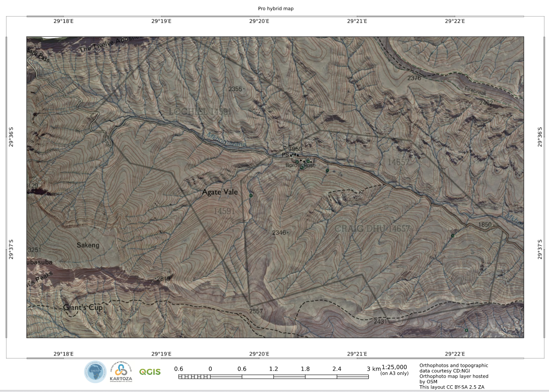Click the CC BY-SA 2.5 ZA licence line
The image size is (549, 392).
452,387
